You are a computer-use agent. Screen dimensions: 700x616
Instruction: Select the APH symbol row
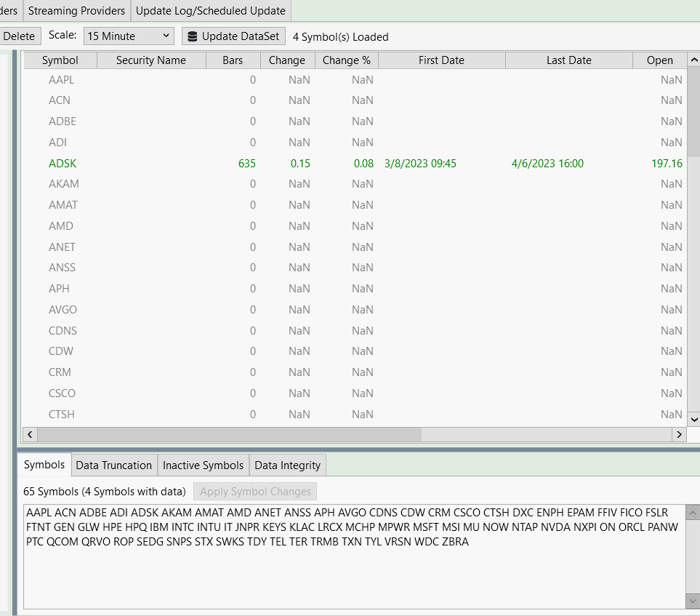click(355, 289)
